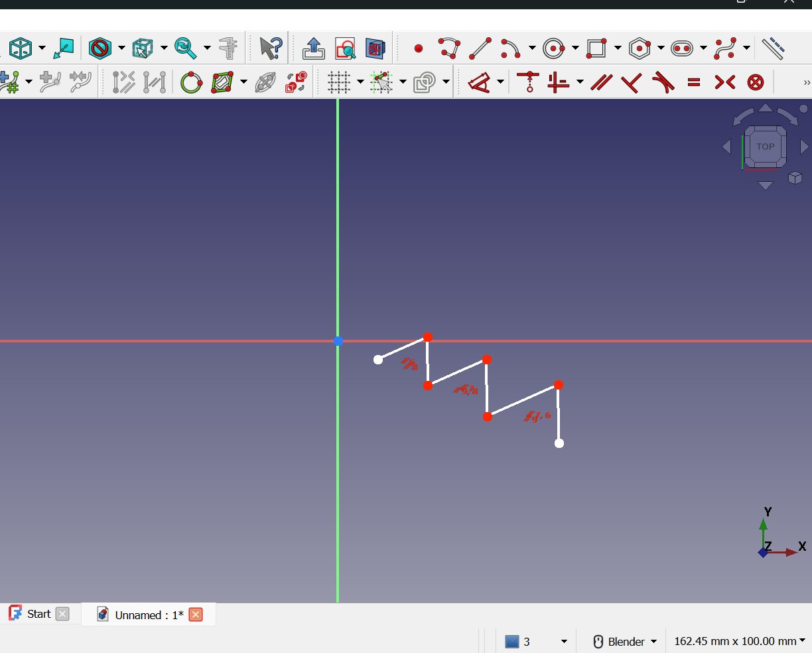Image resolution: width=812 pixels, height=653 pixels.
Task: Switch to the Unnamed : 1* tab
Action: (x=149, y=615)
